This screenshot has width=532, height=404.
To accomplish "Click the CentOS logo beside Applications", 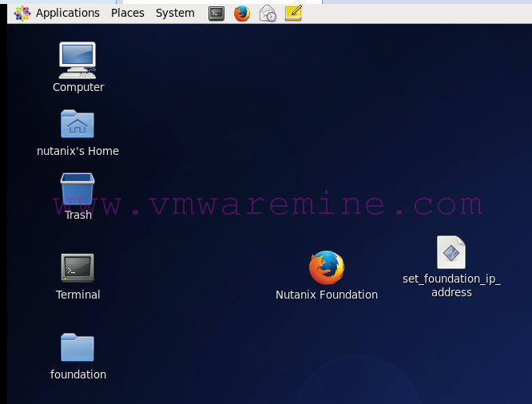I will [x=22, y=14].
